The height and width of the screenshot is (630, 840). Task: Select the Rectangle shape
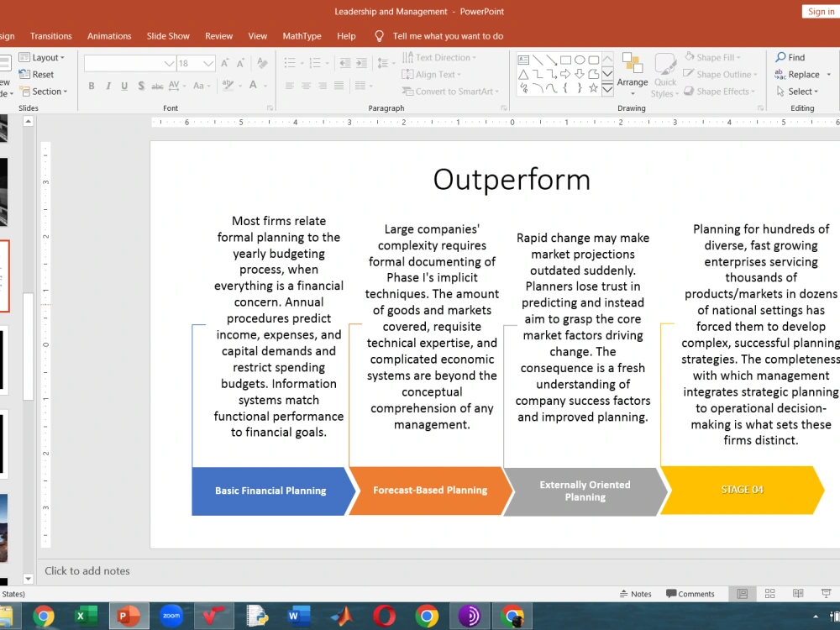coord(565,60)
